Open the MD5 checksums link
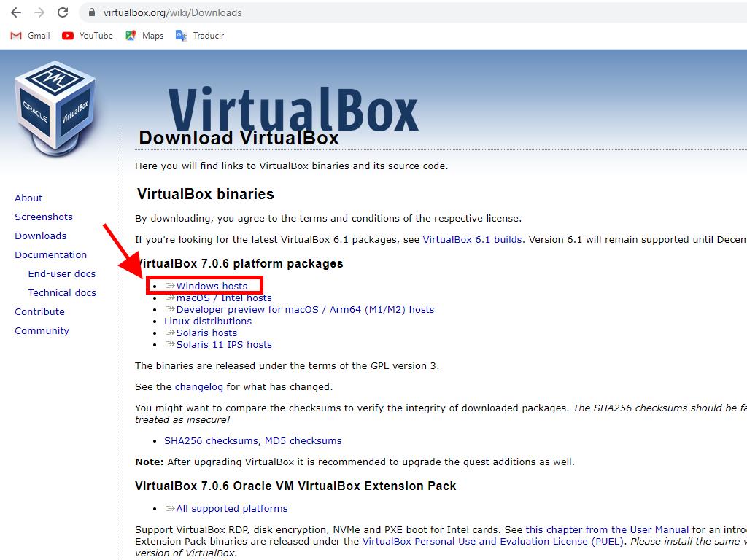This screenshot has width=747, height=560. tap(303, 440)
